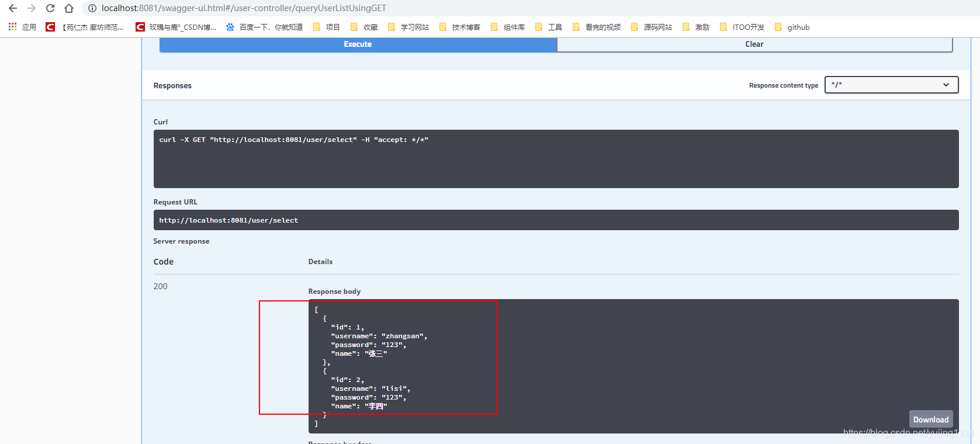980x444 pixels.
Task: Open the 源码网站 bookmark folder
Action: click(652, 27)
